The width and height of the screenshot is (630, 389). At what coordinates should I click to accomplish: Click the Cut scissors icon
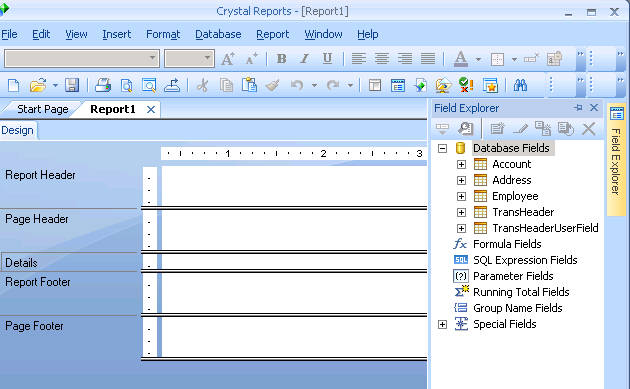click(203, 85)
